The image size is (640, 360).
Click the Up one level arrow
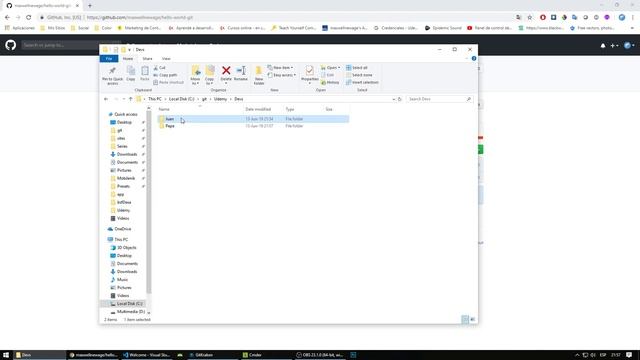[131, 99]
